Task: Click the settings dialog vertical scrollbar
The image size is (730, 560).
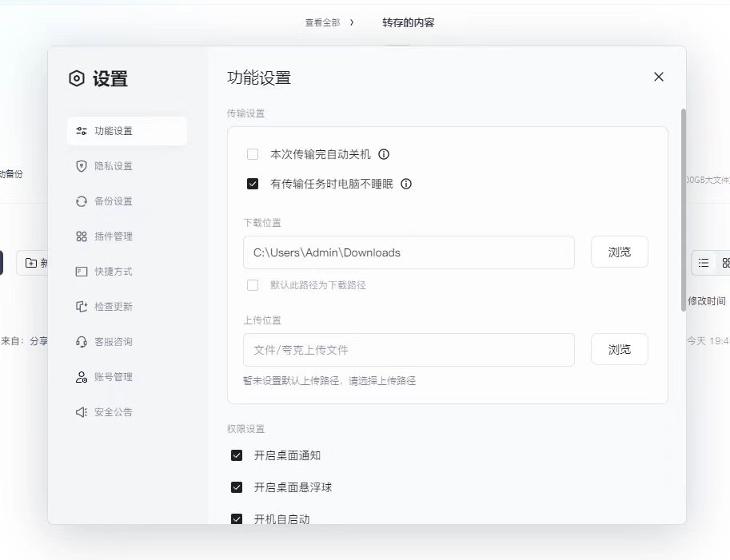Action: click(683, 200)
